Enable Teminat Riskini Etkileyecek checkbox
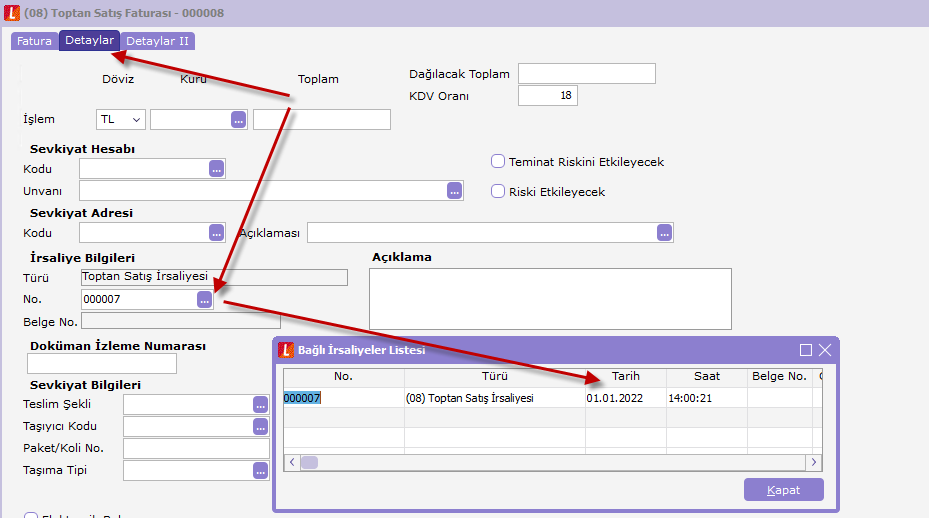 (x=498, y=162)
